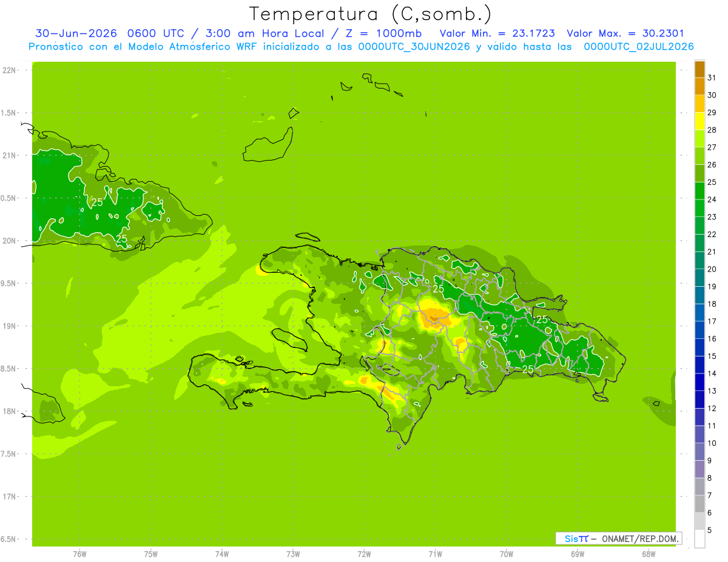The height and width of the screenshot is (562, 728).
Task: Click the "20N" latitude axis label
Action: [9, 241]
